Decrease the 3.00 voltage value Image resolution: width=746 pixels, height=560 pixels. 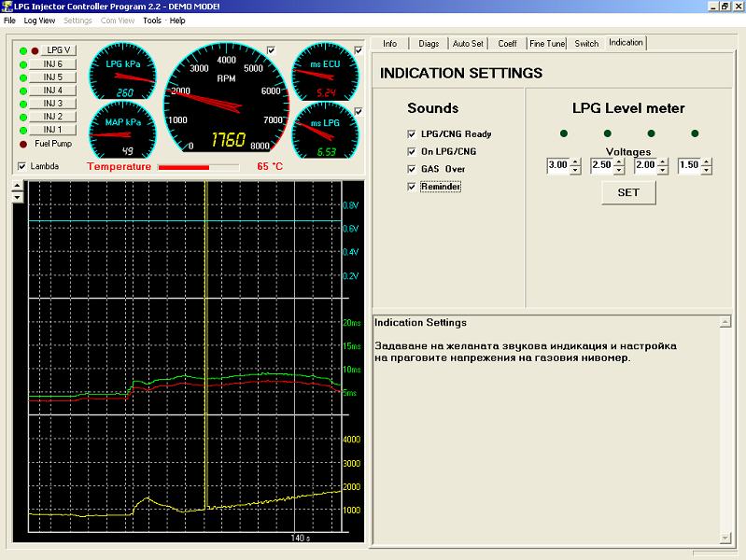(576, 170)
